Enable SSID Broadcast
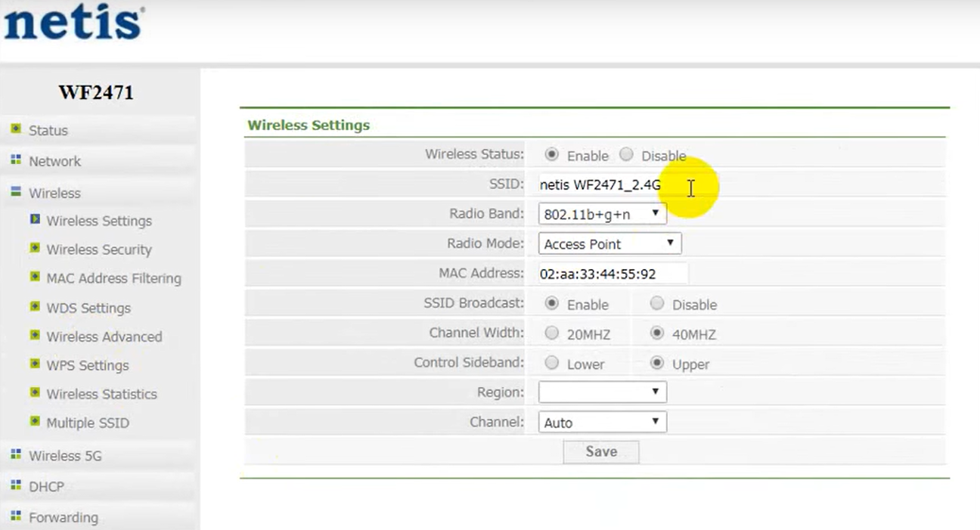The image size is (980, 530). coord(552,303)
